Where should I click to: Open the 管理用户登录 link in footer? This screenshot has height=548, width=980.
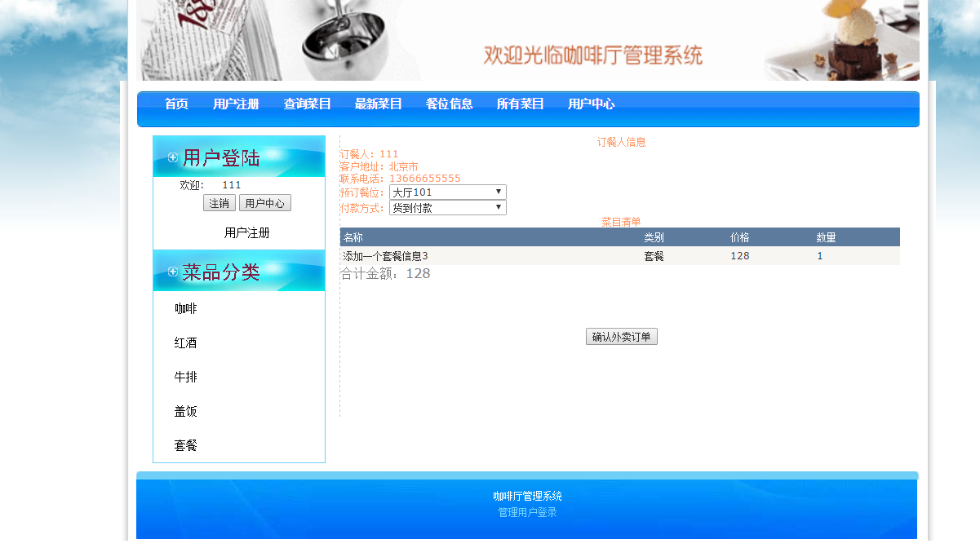(x=527, y=512)
